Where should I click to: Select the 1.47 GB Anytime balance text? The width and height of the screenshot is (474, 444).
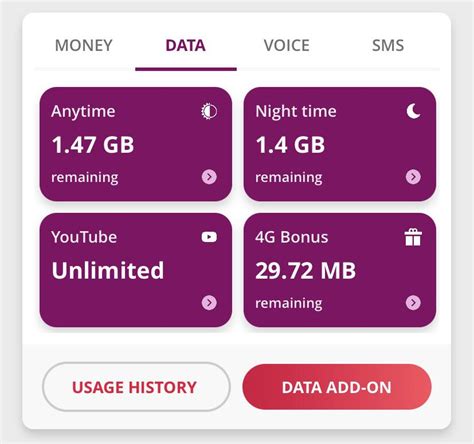93,145
